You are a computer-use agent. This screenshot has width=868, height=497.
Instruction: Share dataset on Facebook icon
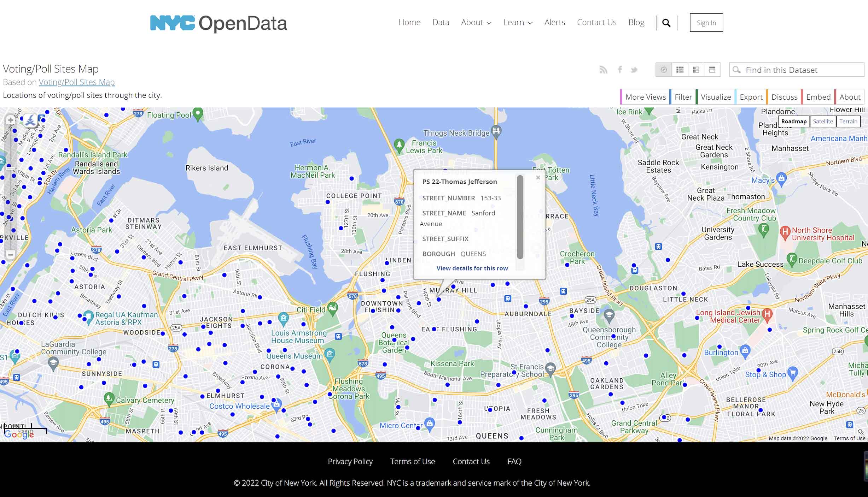click(x=620, y=70)
